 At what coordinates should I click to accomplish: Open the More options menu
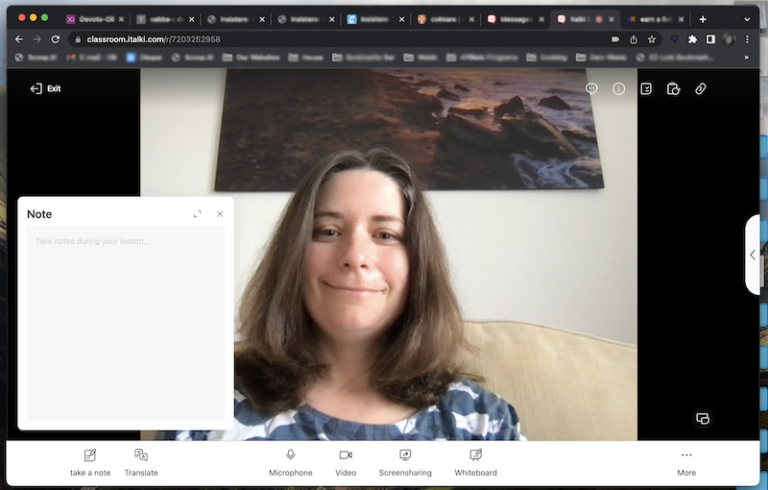tap(686, 456)
